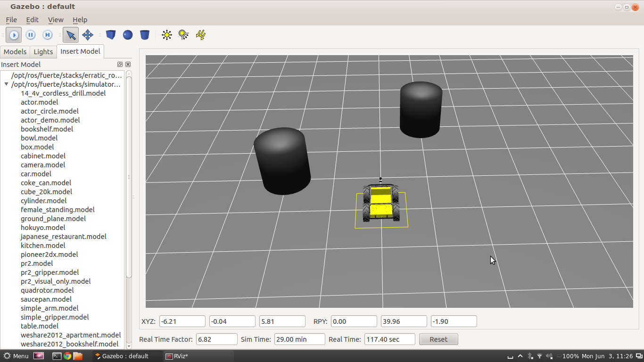The image size is (644, 362).
Task: Switch to the translate move tool
Action: [x=88, y=35]
